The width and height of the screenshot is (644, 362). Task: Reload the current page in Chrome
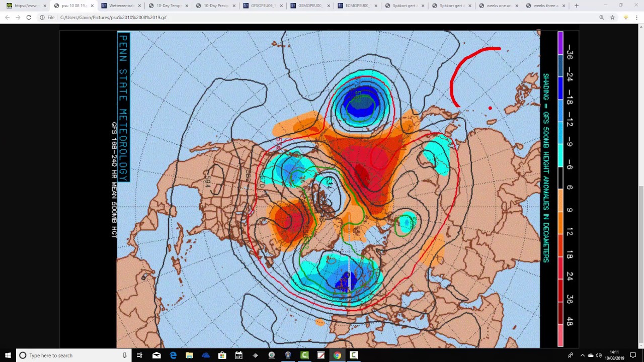click(x=29, y=17)
